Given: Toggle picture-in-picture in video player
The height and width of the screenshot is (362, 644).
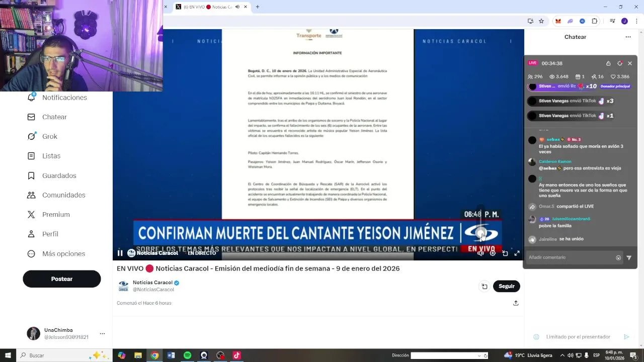Looking at the screenshot, I should 505,253.
